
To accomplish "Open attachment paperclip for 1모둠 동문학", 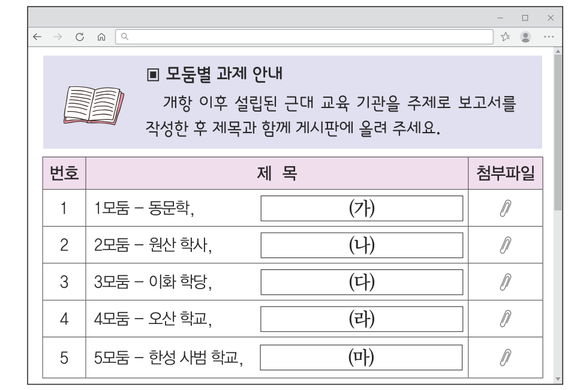I will [x=506, y=208].
